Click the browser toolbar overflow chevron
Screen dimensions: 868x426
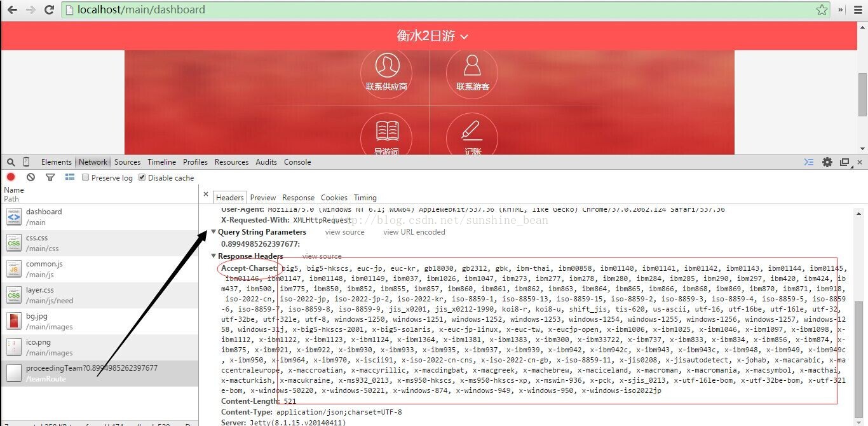coord(841,10)
